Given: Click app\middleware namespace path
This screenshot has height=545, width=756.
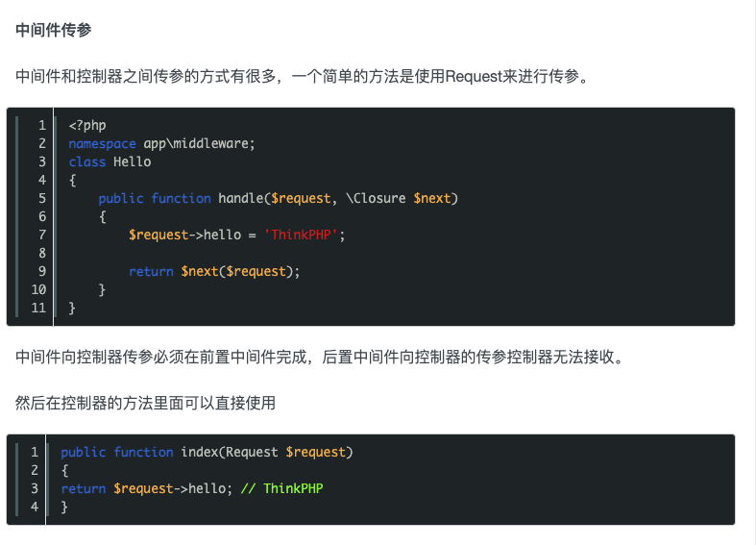Looking at the screenshot, I should [x=199, y=144].
